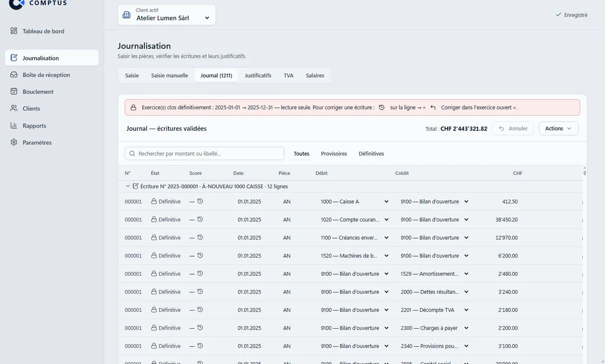Open the Actions dropdown menu
The height and width of the screenshot is (364, 605).
coord(559,129)
